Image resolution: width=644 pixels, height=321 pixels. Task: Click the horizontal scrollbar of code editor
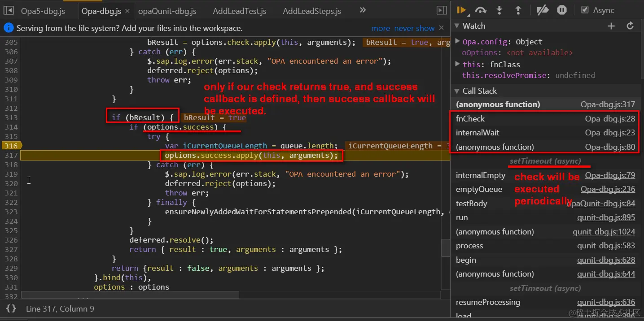point(130,295)
